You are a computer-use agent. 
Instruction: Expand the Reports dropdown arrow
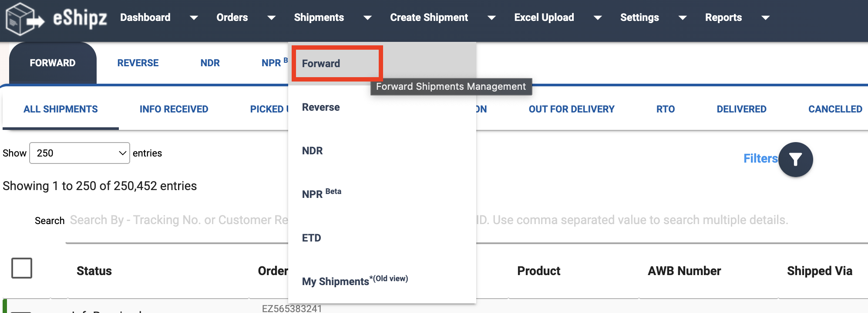pos(765,18)
